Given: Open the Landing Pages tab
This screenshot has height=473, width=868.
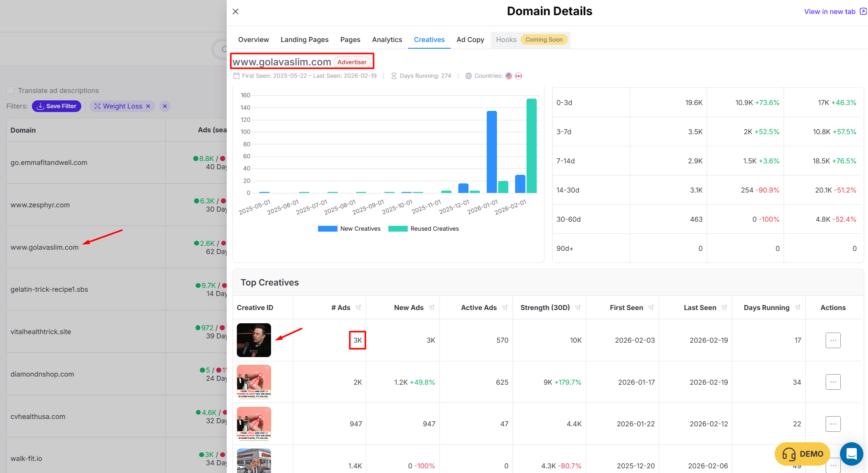Looking at the screenshot, I should [x=304, y=40].
